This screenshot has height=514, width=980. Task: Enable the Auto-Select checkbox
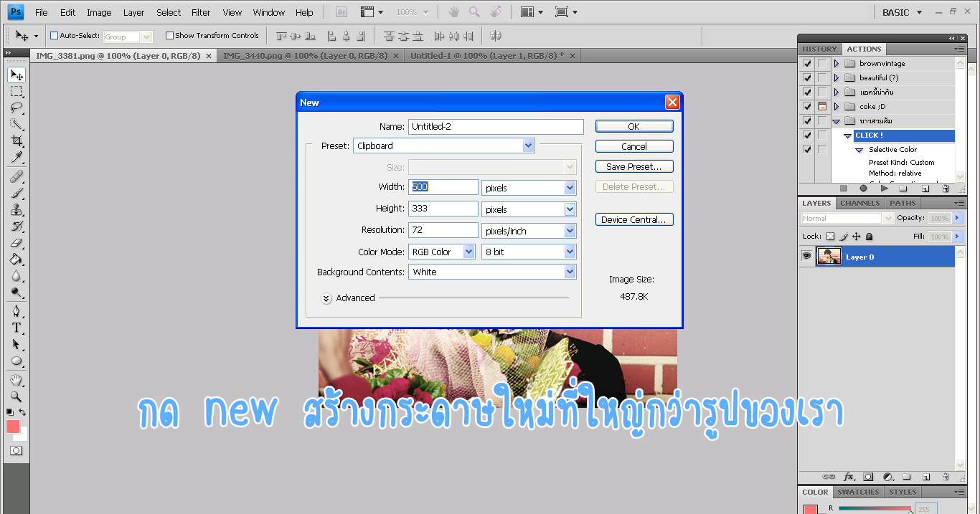pyautogui.click(x=54, y=36)
